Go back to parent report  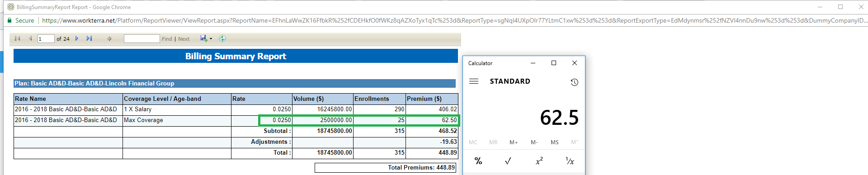pyautogui.click(x=109, y=38)
